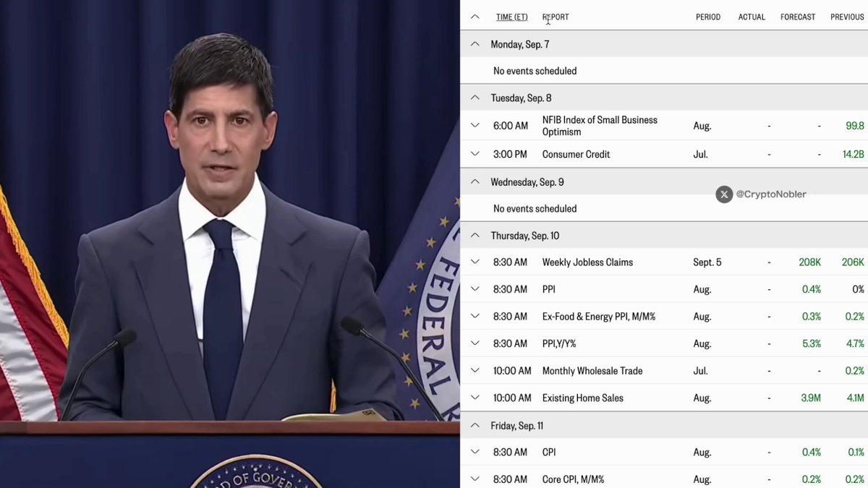Viewport: 868px width, 488px height.
Task: Select the 206K jobless claims previous value
Action: pyautogui.click(x=854, y=262)
